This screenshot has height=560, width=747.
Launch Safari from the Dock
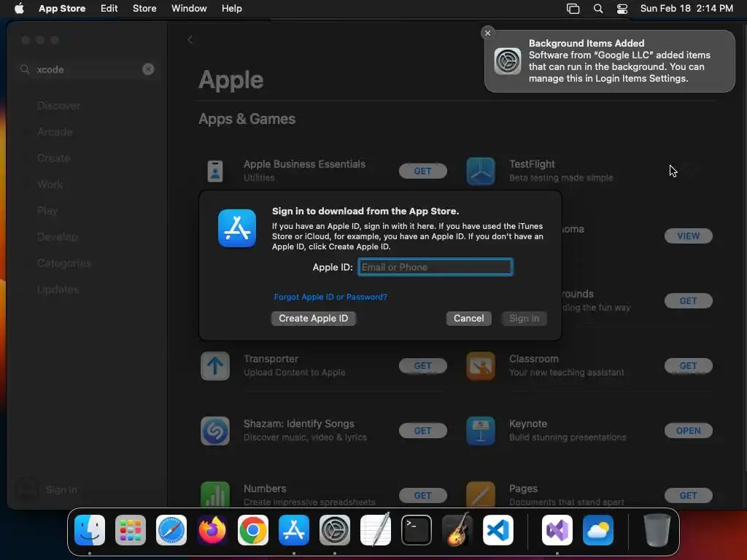tap(171, 530)
